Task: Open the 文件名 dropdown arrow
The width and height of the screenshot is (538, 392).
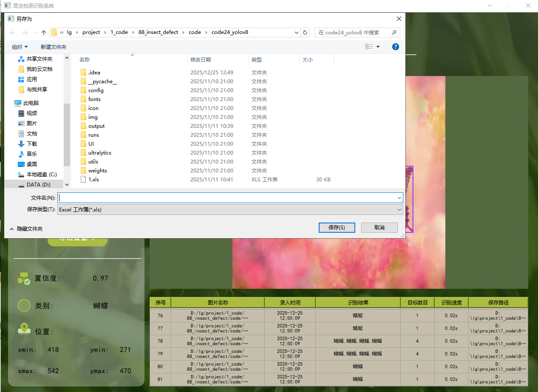Action: tap(399, 197)
